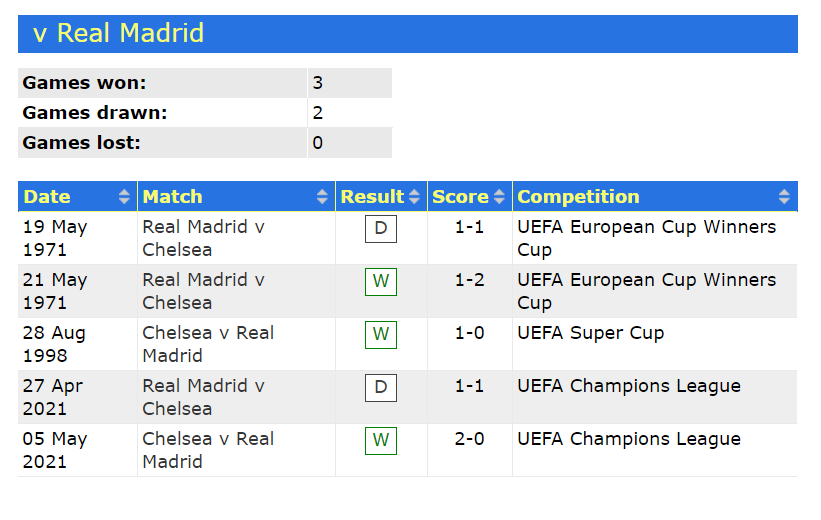Viewport: 821px width, 520px height.
Task: Click the D result badge for 27 Apr 2021
Action: click(380, 388)
